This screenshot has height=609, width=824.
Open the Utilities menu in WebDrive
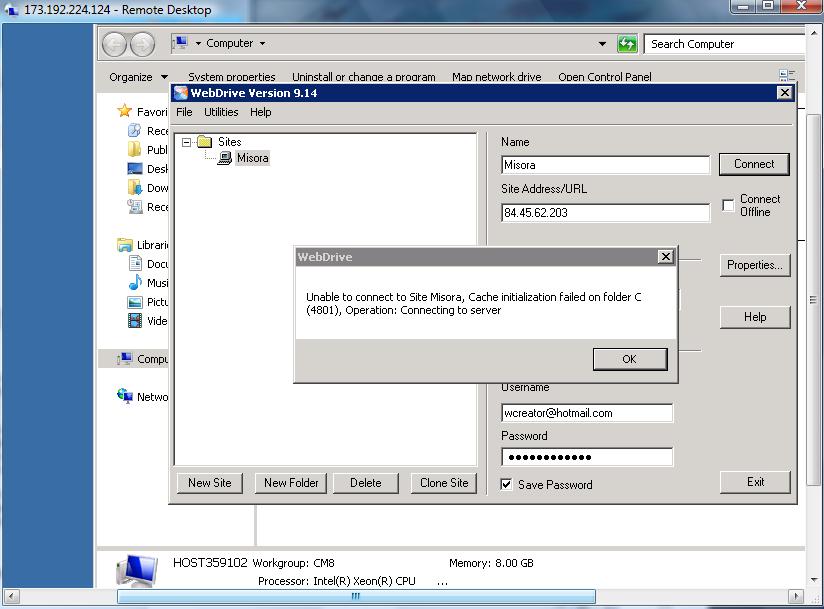click(x=221, y=112)
